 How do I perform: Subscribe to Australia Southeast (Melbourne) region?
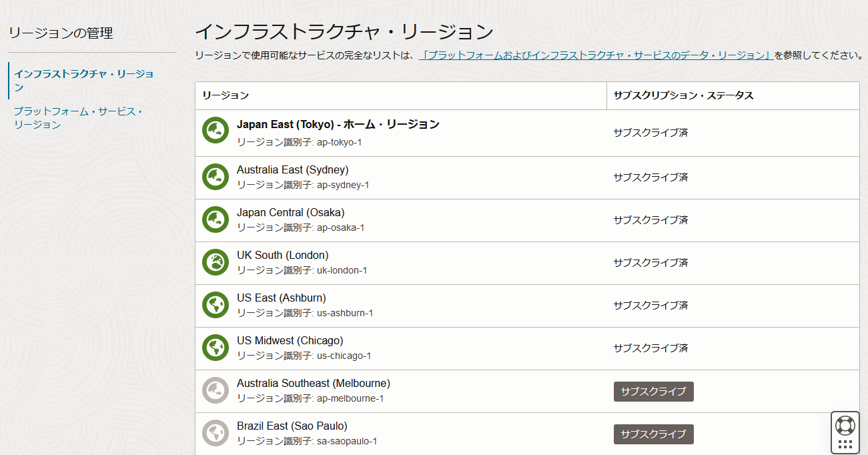click(x=653, y=392)
